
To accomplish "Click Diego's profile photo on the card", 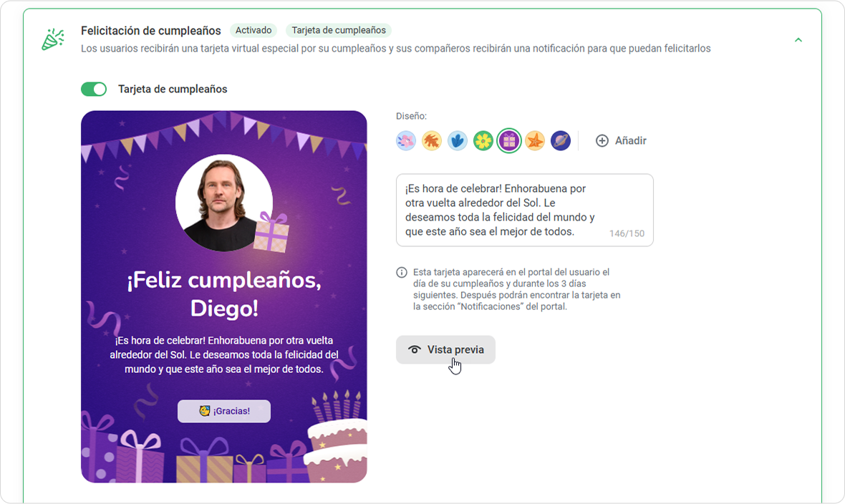I will [x=224, y=203].
